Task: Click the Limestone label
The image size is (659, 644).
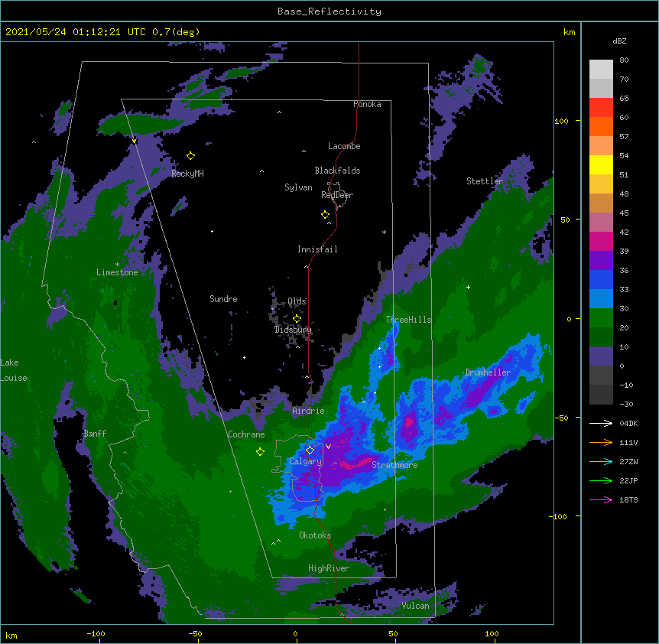Action: [x=117, y=272]
